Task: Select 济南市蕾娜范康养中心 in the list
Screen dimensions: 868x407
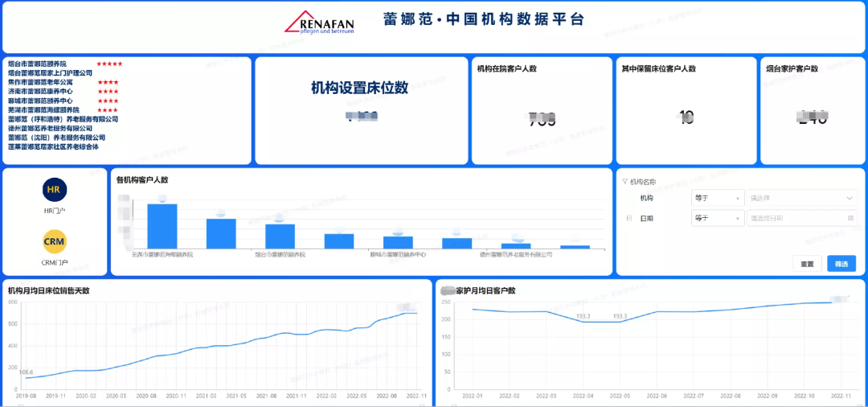Action: point(40,91)
